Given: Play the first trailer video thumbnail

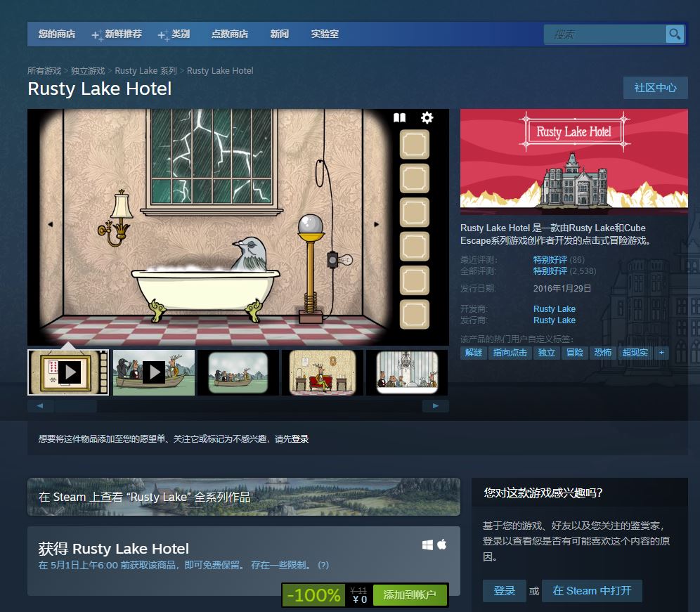Looking at the screenshot, I should [68, 372].
